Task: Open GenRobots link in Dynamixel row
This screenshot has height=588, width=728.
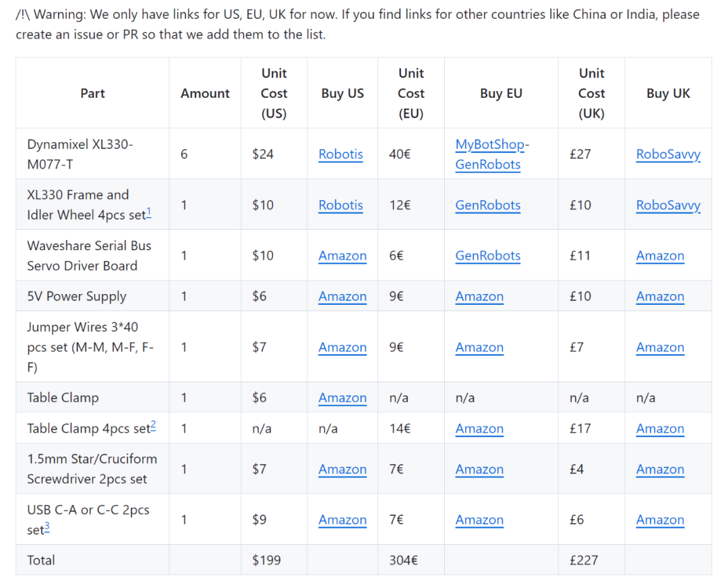Action: (x=487, y=165)
